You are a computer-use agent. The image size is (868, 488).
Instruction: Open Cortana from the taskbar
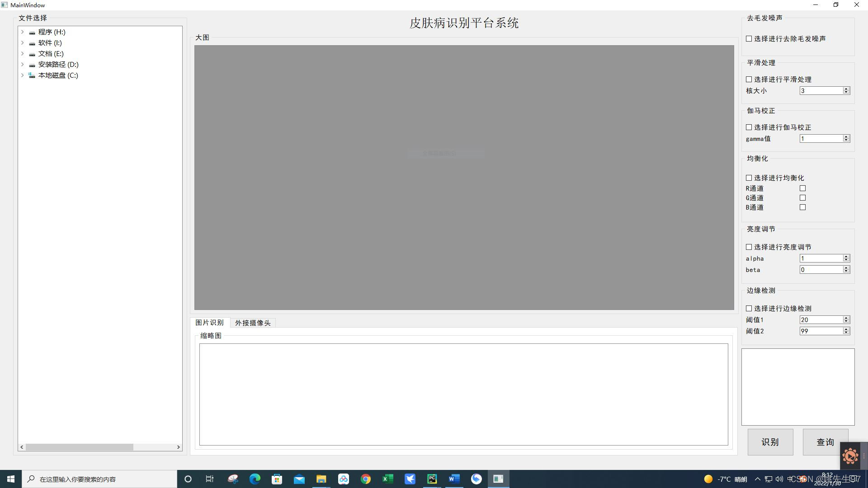tap(188, 479)
